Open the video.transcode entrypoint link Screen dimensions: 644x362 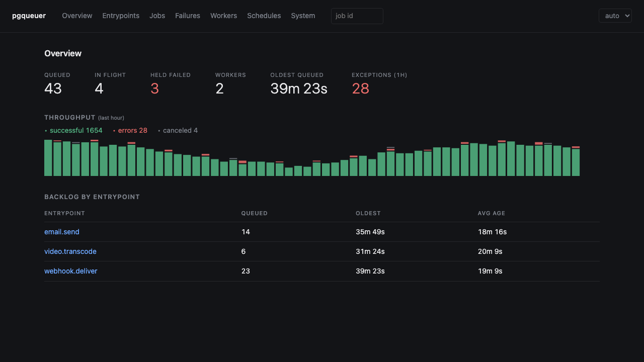(x=70, y=251)
